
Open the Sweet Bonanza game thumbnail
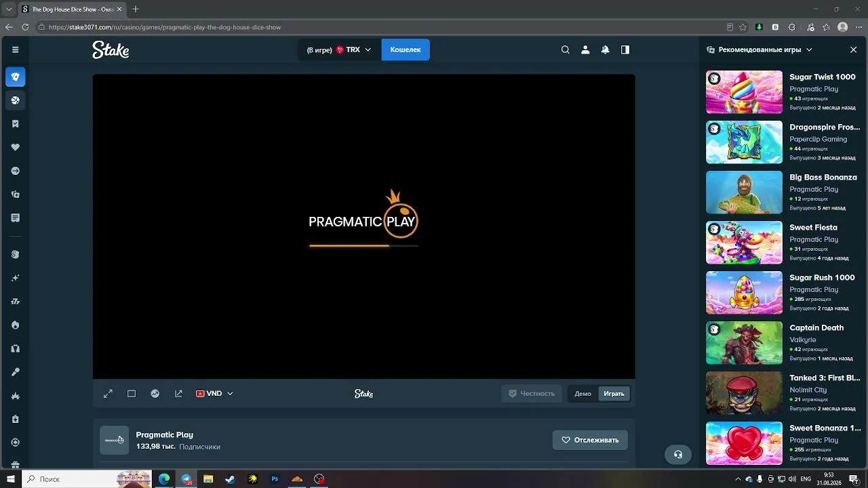point(744,443)
